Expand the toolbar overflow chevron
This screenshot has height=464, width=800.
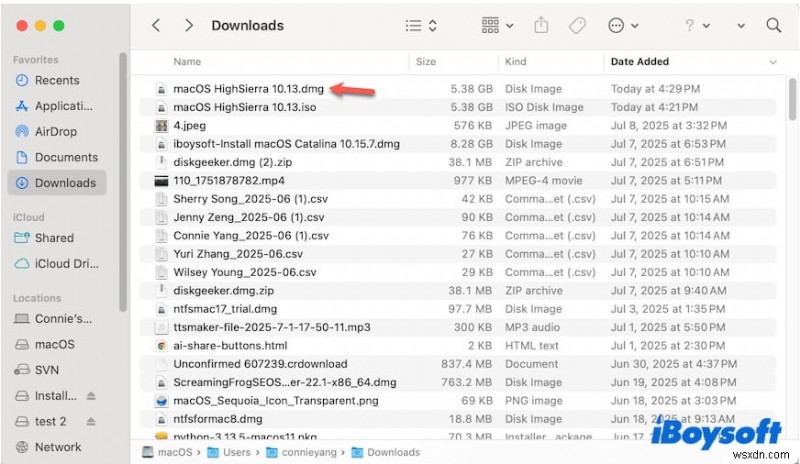click(741, 26)
